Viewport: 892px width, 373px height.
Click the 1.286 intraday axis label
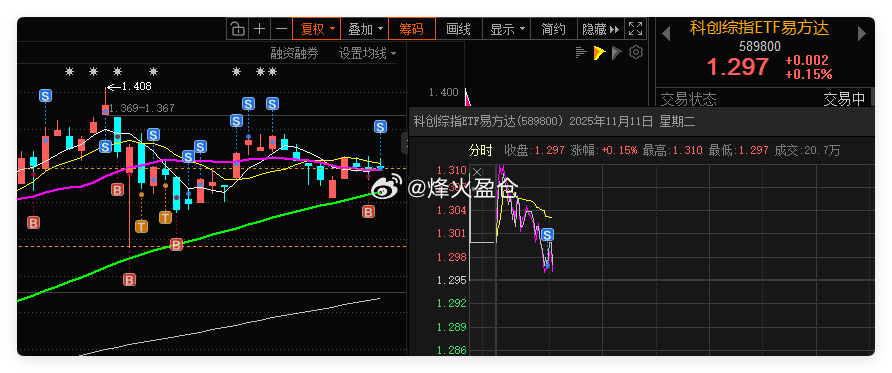click(x=451, y=350)
